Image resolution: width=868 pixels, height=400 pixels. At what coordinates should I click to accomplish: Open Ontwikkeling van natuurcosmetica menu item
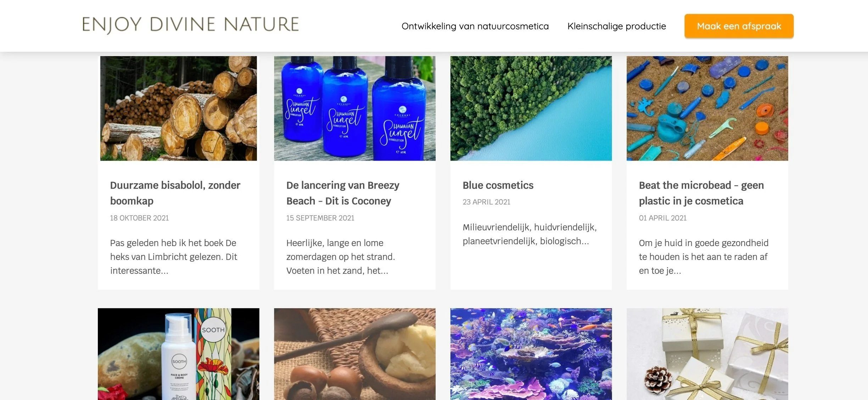[475, 26]
